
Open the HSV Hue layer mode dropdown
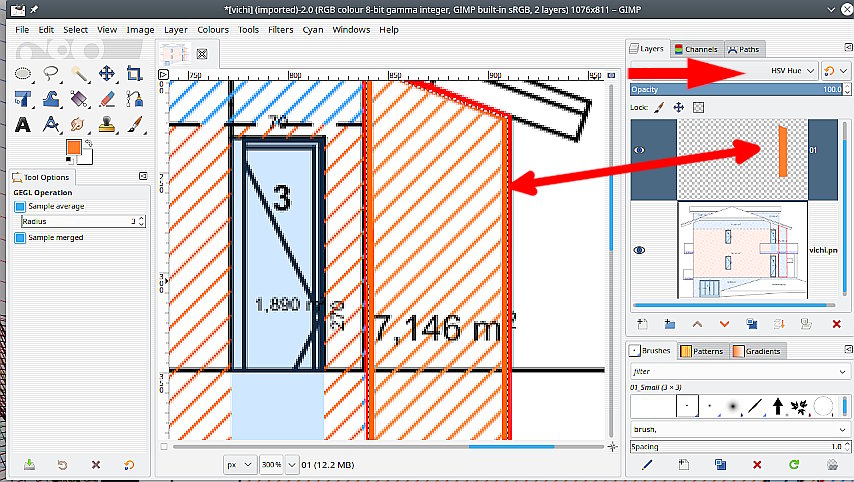click(x=790, y=71)
